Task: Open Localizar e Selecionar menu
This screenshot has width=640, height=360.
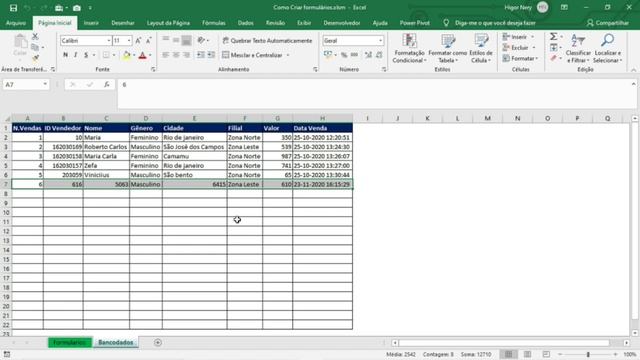Action: coord(607,49)
